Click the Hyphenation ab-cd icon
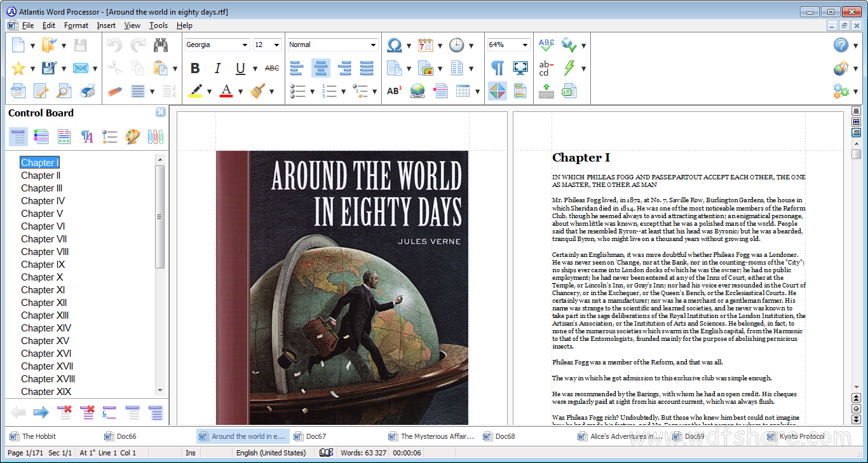 (x=546, y=68)
